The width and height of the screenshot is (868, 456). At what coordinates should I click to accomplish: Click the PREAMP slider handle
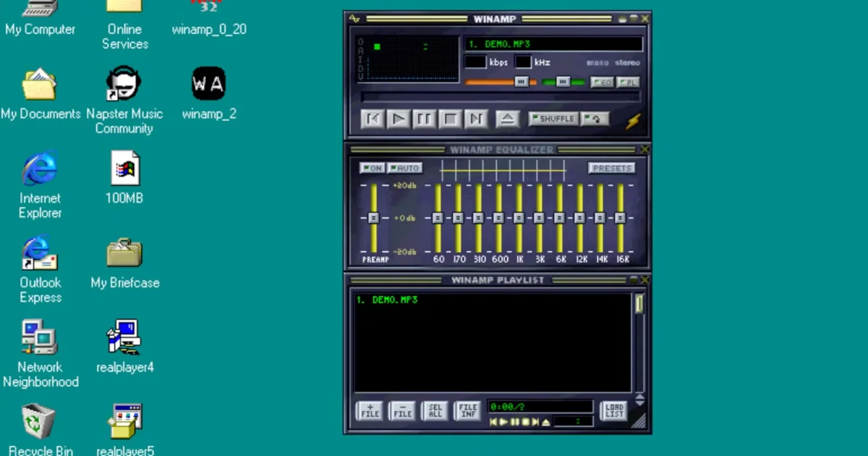coord(373,218)
